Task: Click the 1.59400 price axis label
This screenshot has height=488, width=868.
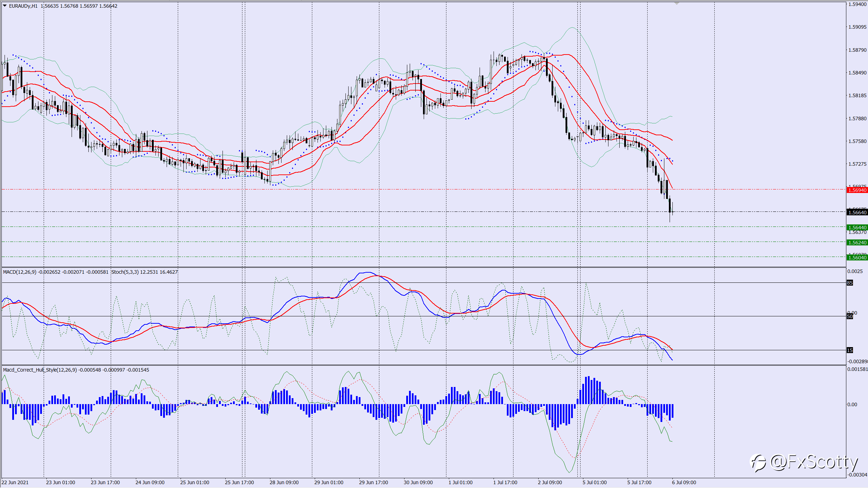Action: point(858,4)
